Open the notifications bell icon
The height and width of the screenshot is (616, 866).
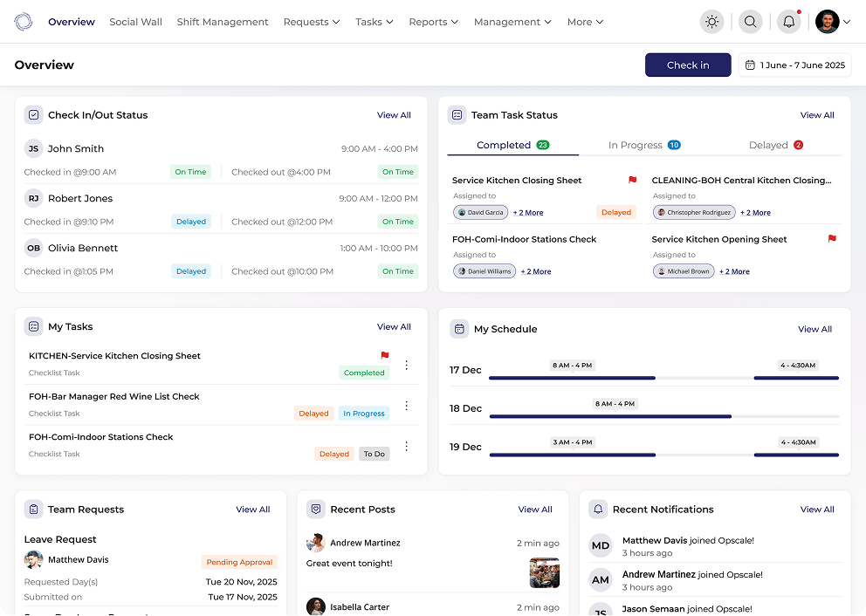coord(788,22)
